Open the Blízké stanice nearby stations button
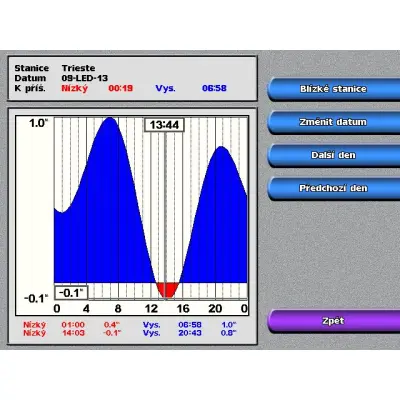This screenshot has width=400, height=400. coord(333,89)
